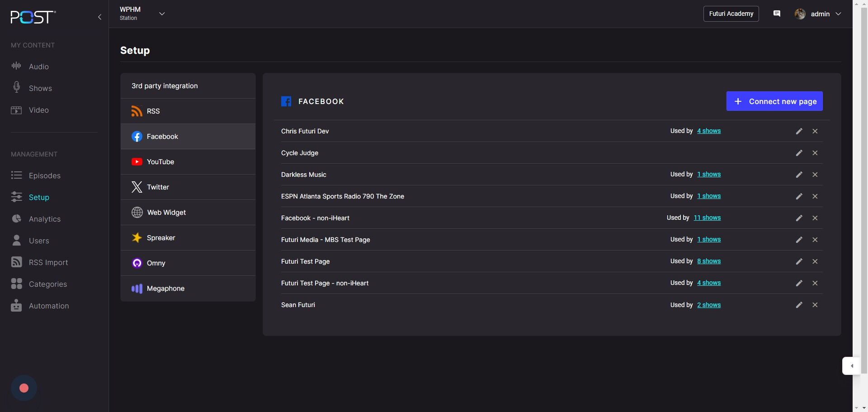Click the red record button
Screen dimensions: 868x412
click(x=24, y=388)
